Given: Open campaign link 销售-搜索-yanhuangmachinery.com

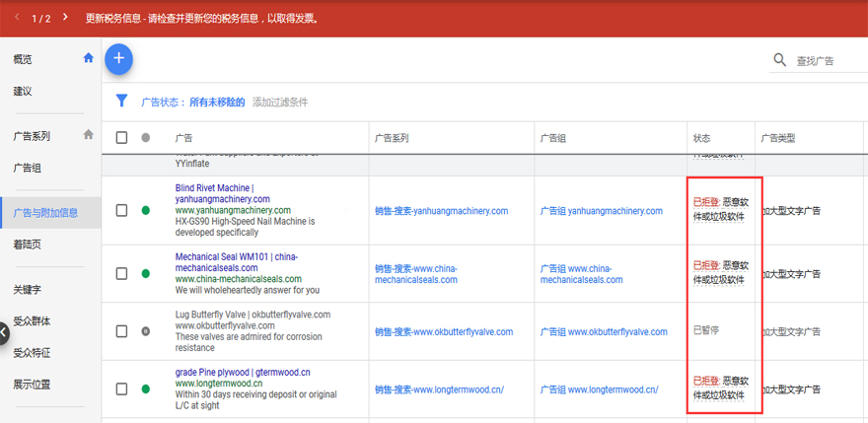Looking at the screenshot, I should [441, 211].
